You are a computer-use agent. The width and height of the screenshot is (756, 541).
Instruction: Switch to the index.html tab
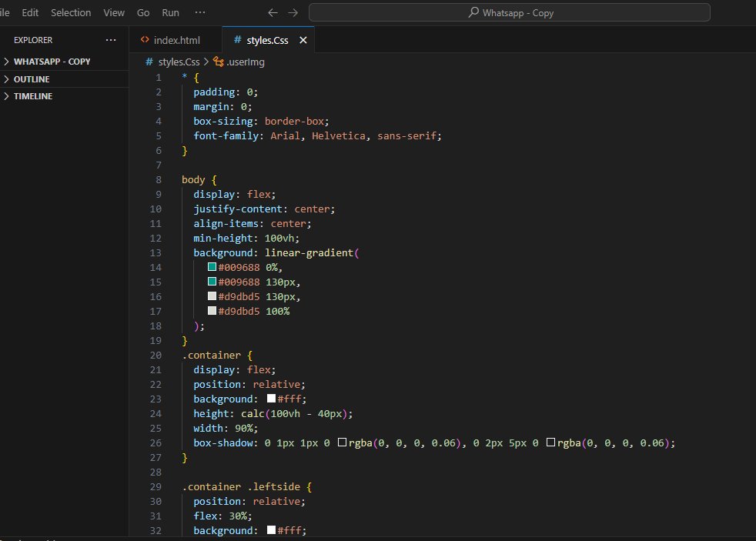[176, 40]
